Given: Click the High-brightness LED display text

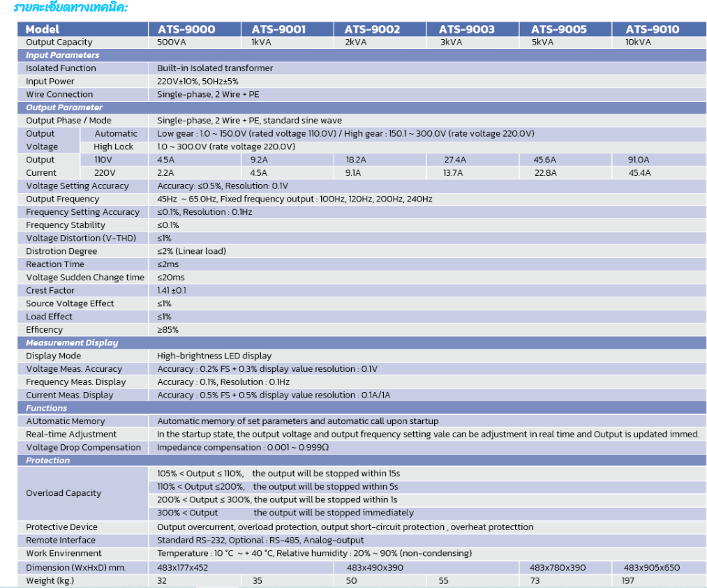Looking at the screenshot, I should click(214, 356).
